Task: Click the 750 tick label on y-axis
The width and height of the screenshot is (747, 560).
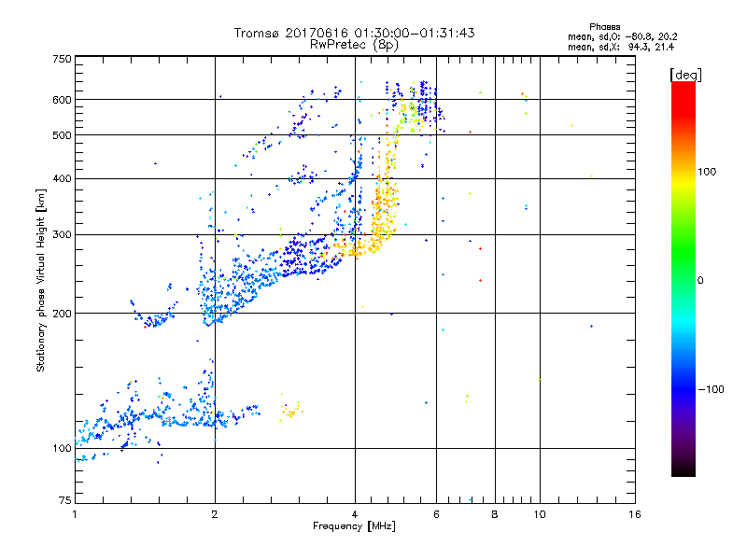Action: tap(62, 59)
